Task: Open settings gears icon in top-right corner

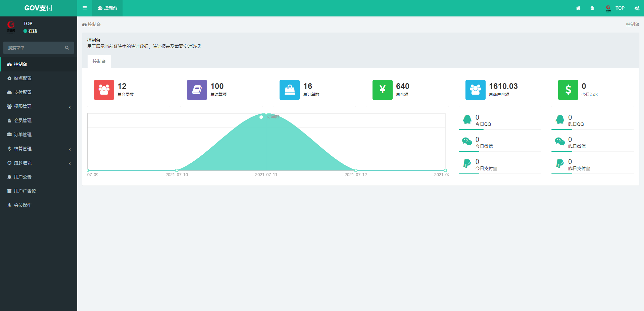Action: pos(637,8)
